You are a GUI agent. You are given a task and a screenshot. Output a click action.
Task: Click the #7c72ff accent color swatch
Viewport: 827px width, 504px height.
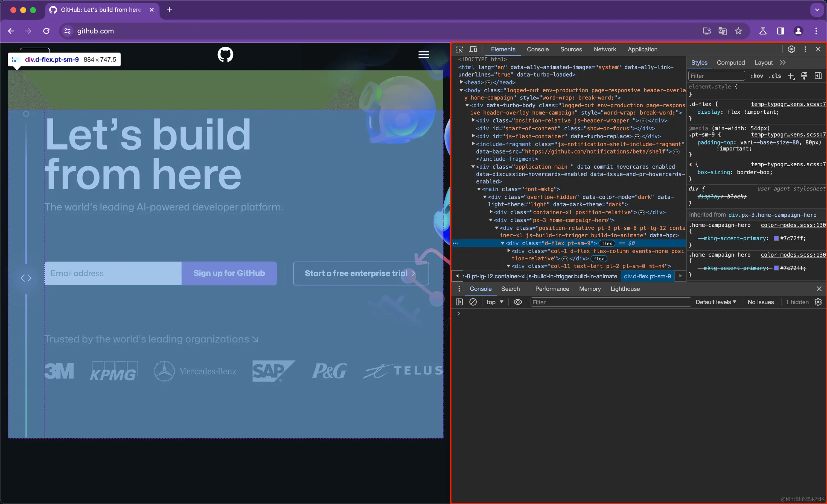click(776, 238)
